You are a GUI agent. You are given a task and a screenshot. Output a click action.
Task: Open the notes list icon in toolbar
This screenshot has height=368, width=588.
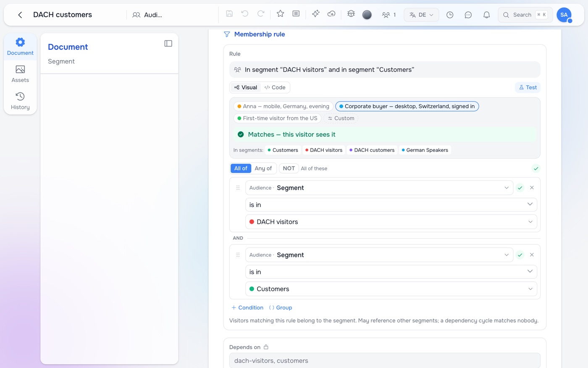[x=296, y=14]
